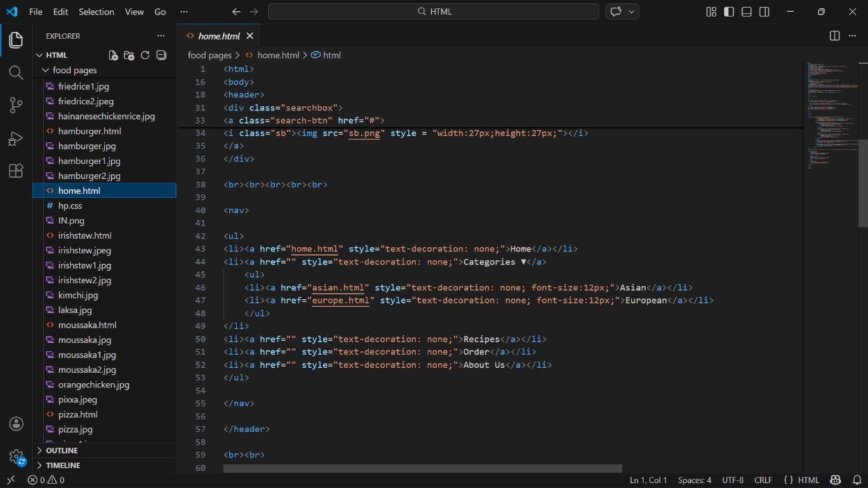Click the Split Editor Right icon
Image resolution: width=868 pixels, height=488 pixels.
coord(835,36)
